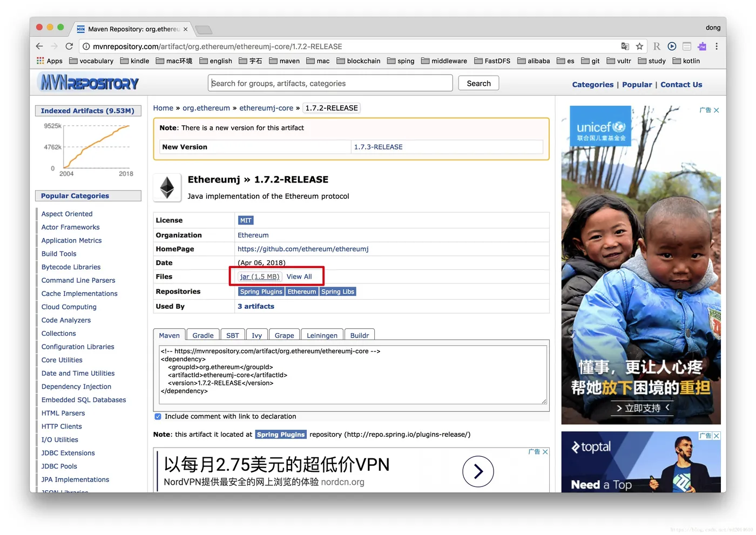This screenshot has width=756, height=535.
Task: Open the github ethereumj homepage link
Action: 303,249
